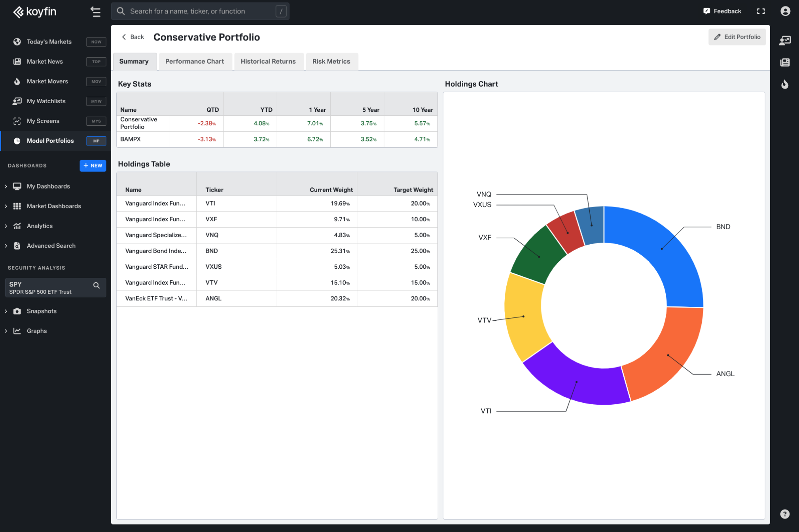Click the BAMPX benchmark name

coord(131,139)
